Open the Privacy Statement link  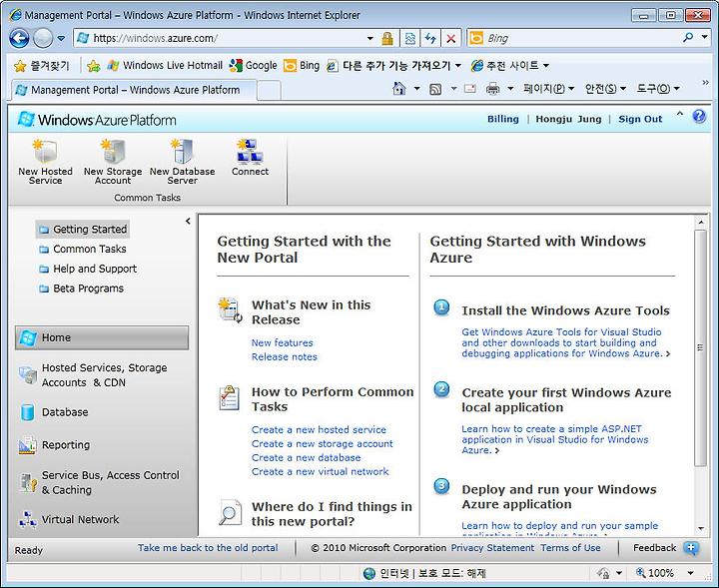(x=492, y=548)
